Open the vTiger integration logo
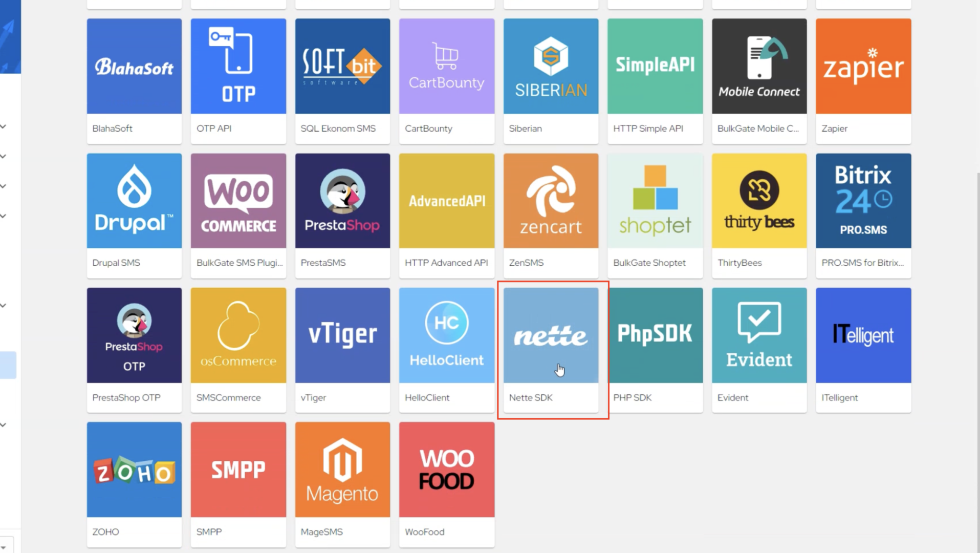 point(342,335)
